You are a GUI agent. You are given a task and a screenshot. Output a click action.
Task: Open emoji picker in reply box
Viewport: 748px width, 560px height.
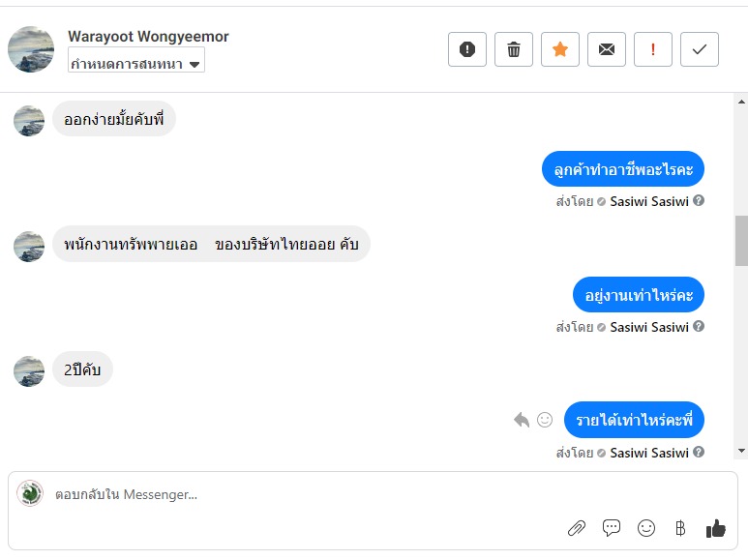646,528
